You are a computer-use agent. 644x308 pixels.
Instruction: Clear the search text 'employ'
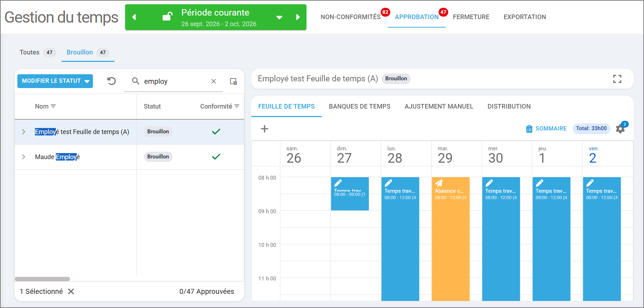[x=213, y=81]
